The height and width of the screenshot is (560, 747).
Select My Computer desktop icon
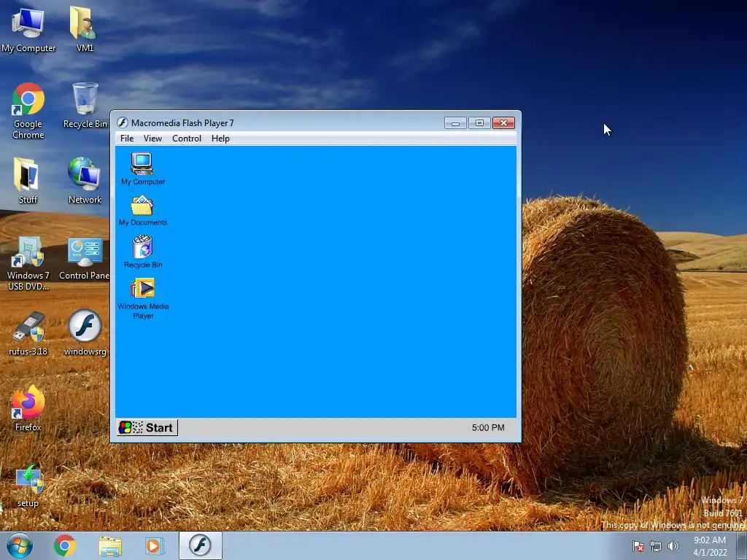(x=28, y=30)
